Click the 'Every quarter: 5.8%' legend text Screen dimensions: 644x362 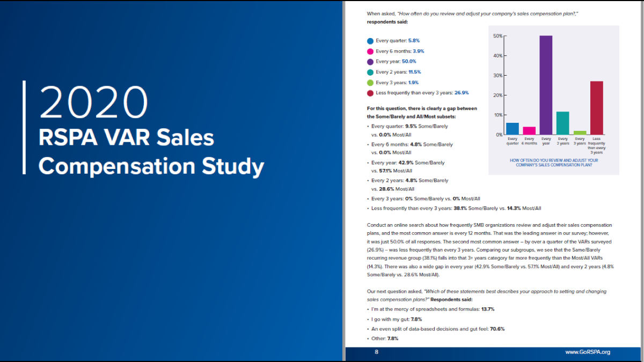[x=398, y=41]
